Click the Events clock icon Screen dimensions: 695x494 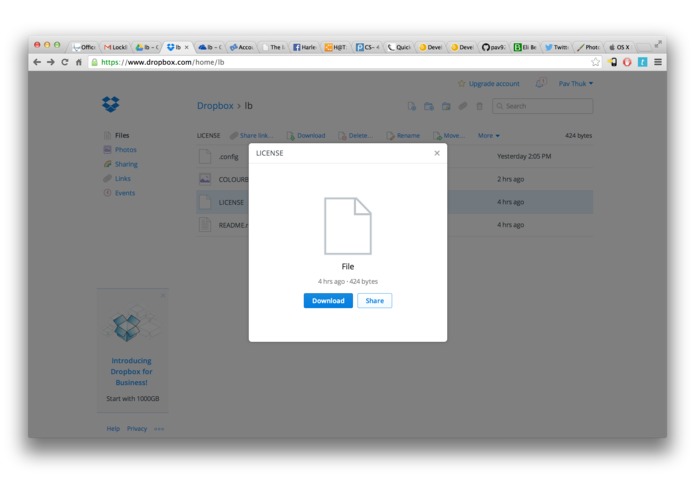[107, 193]
